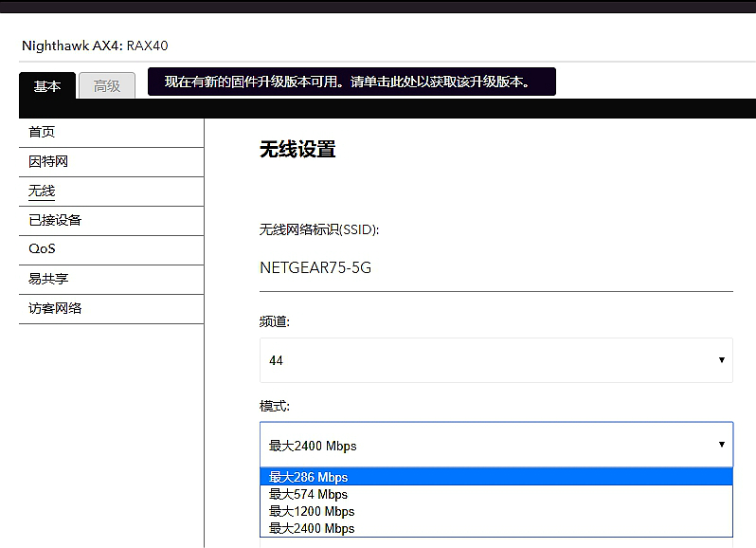Open 首页 in the sidebar

coord(112,133)
